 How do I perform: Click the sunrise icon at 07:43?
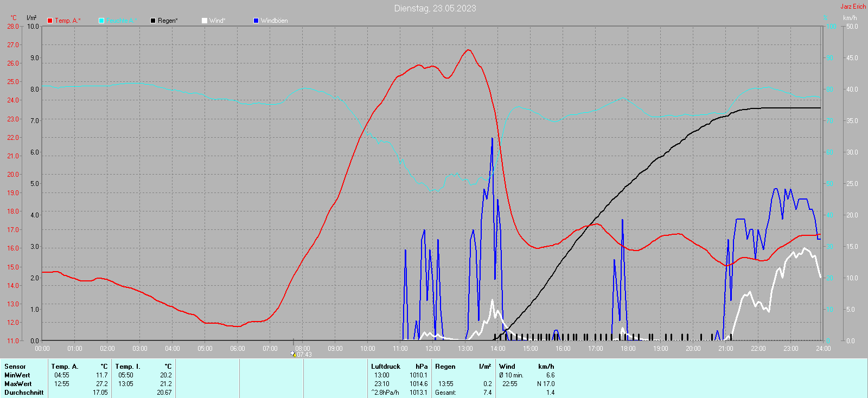(x=293, y=354)
